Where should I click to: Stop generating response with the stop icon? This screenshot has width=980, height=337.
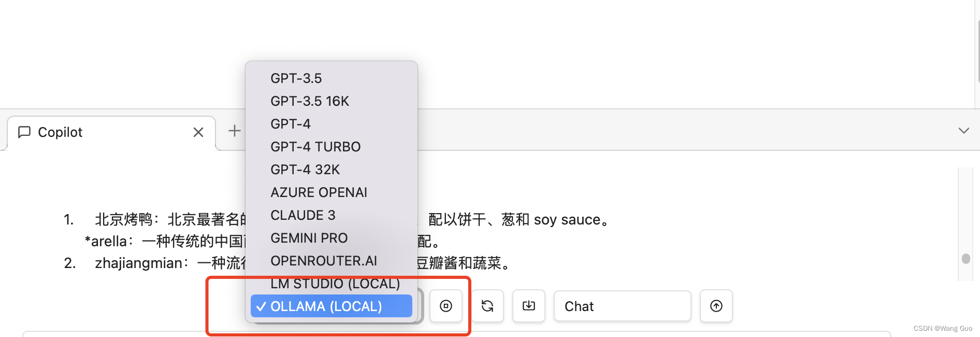[x=446, y=306]
